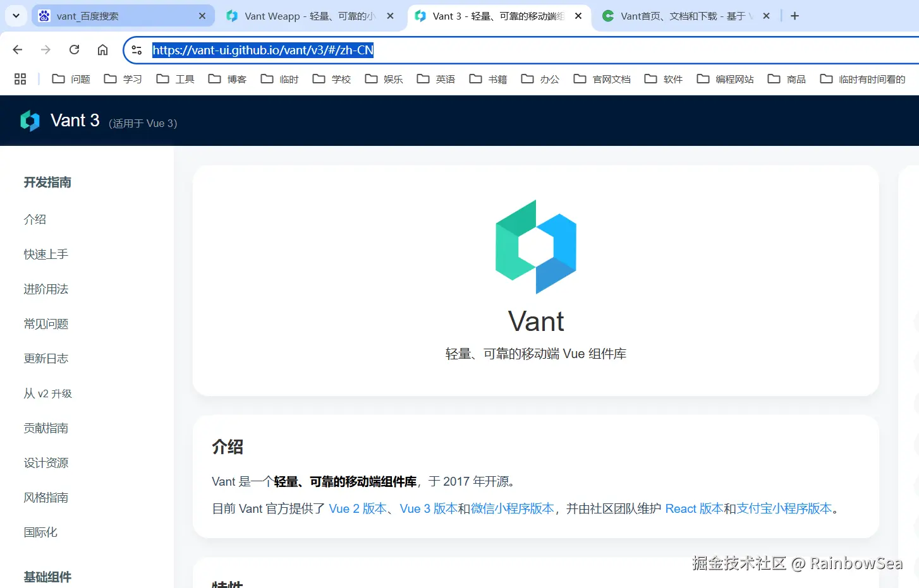The width and height of the screenshot is (919, 588).
Task: Open the 编程网站 bookmark folder
Action: click(725, 79)
